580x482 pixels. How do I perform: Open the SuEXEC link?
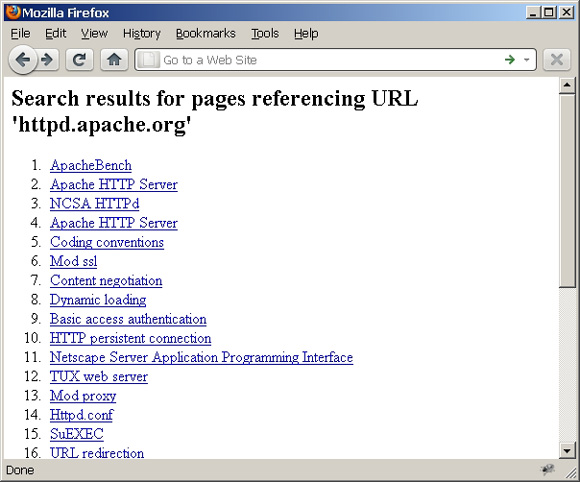click(77, 434)
